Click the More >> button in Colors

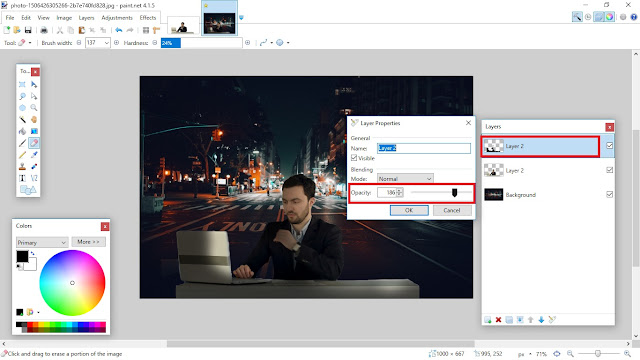(89, 242)
